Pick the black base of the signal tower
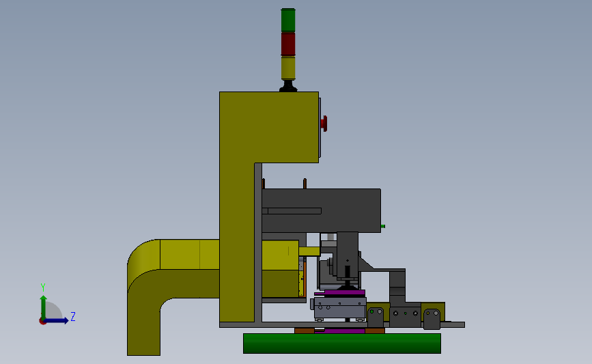The height and width of the screenshot is (364, 592). tap(288, 86)
